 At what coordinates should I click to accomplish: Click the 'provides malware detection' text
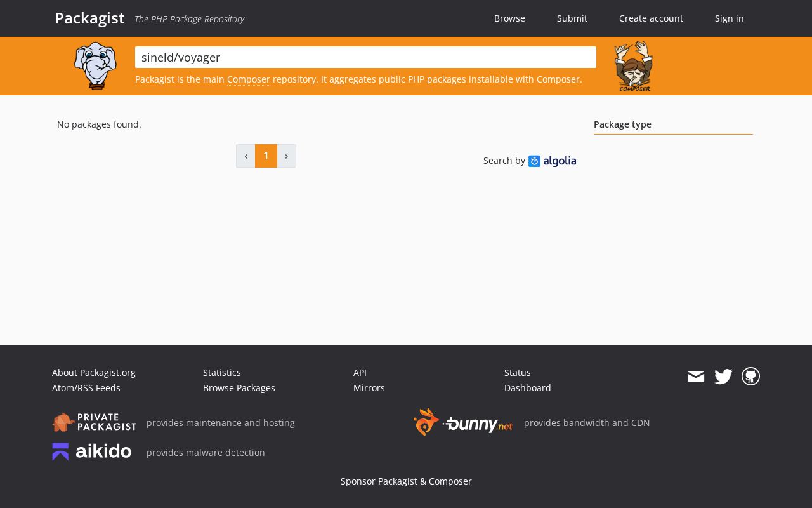(x=206, y=453)
